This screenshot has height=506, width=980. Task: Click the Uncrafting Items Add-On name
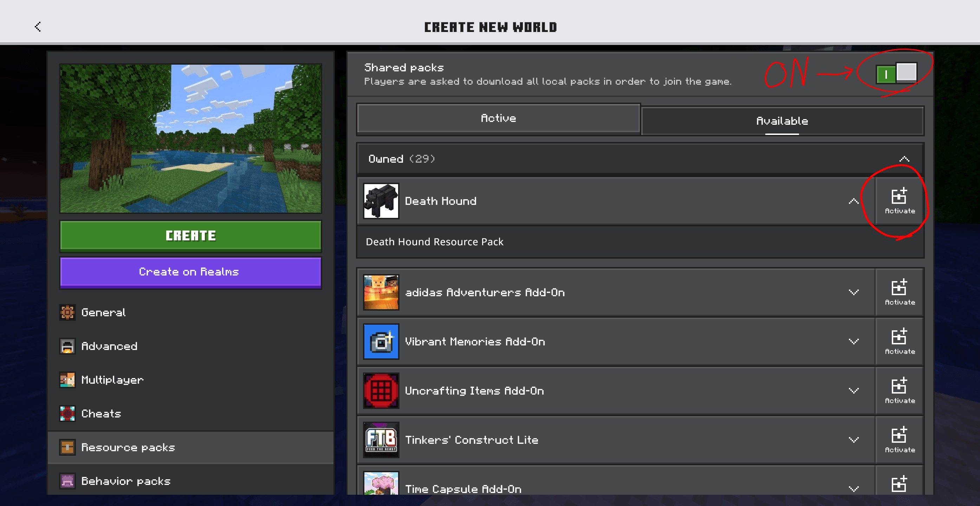pos(474,391)
